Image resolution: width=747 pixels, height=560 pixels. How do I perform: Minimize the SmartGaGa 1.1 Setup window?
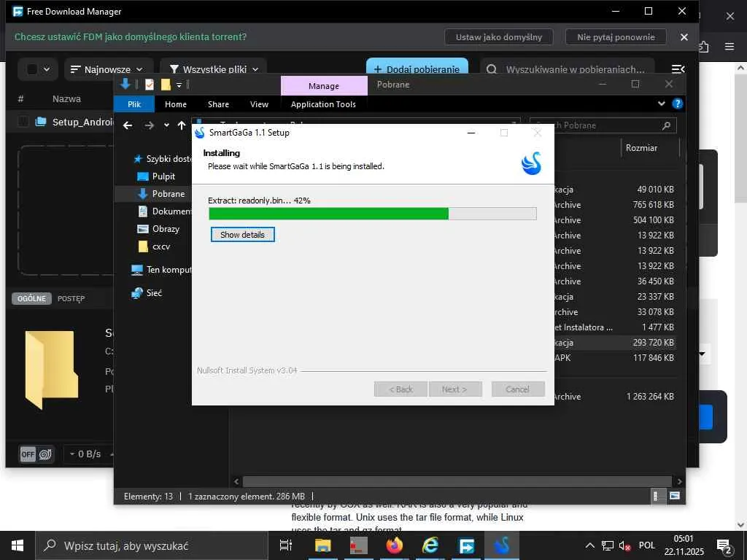click(x=471, y=133)
